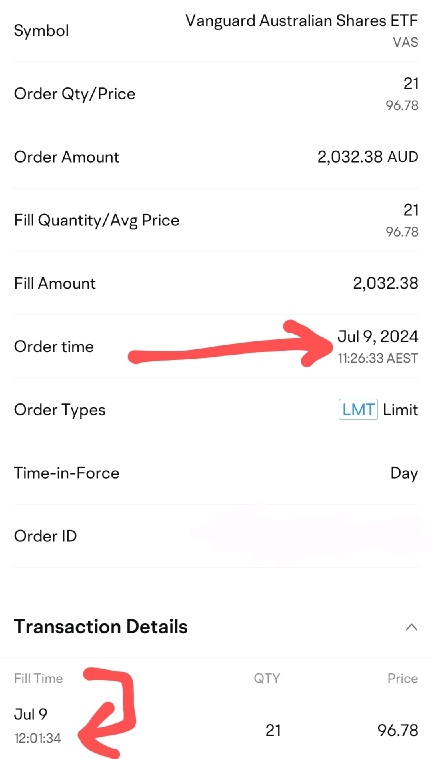Click the QTY column header
This screenshot has height=759, width=432.
click(267, 678)
